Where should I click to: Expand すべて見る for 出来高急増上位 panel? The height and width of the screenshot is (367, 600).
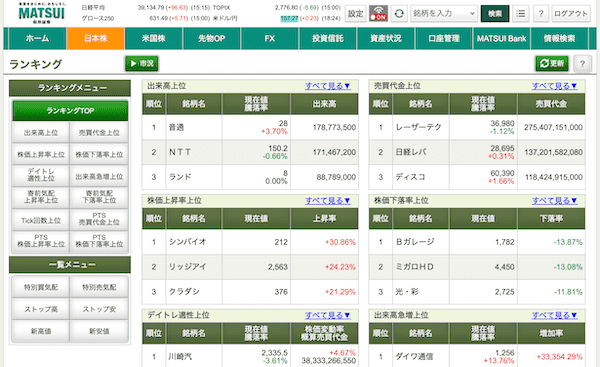pos(554,315)
